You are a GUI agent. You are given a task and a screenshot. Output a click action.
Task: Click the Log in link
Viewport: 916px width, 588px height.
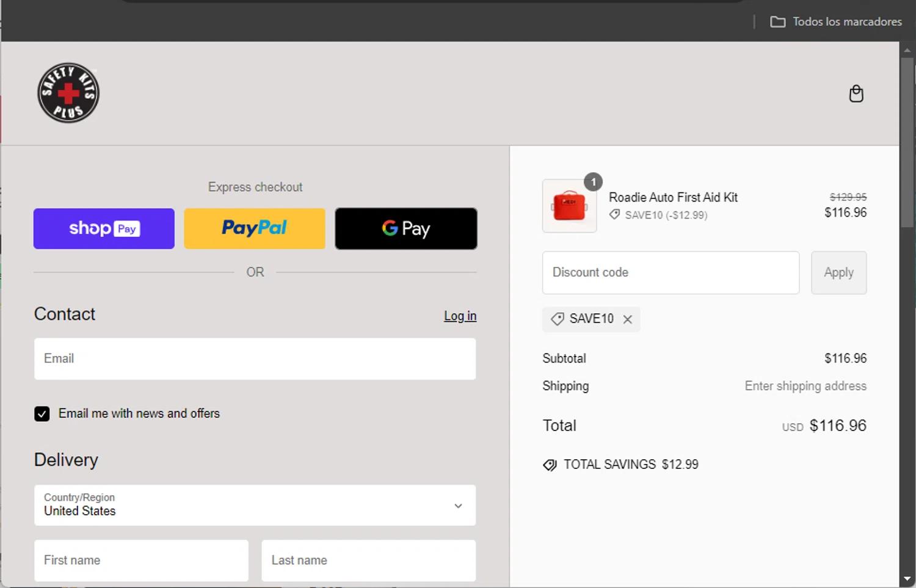tap(460, 316)
